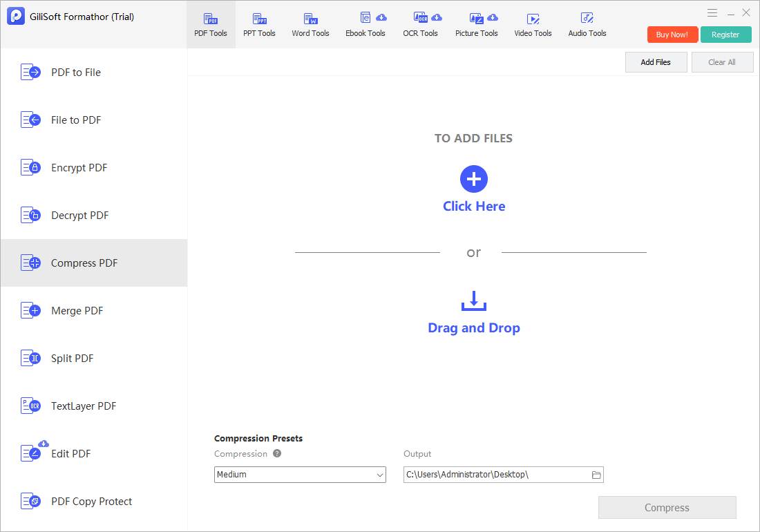Click the PDF to File icon
This screenshot has height=532, width=760.
tap(30, 72)
